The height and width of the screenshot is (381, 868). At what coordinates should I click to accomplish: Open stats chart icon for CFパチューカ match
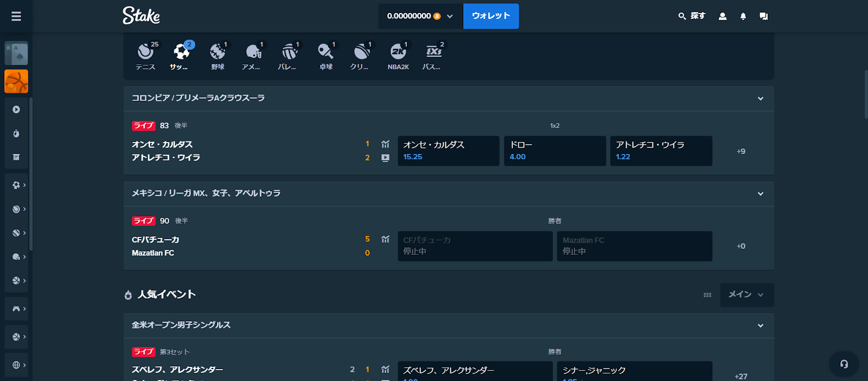pyautogui.click(x=385, y=239)
